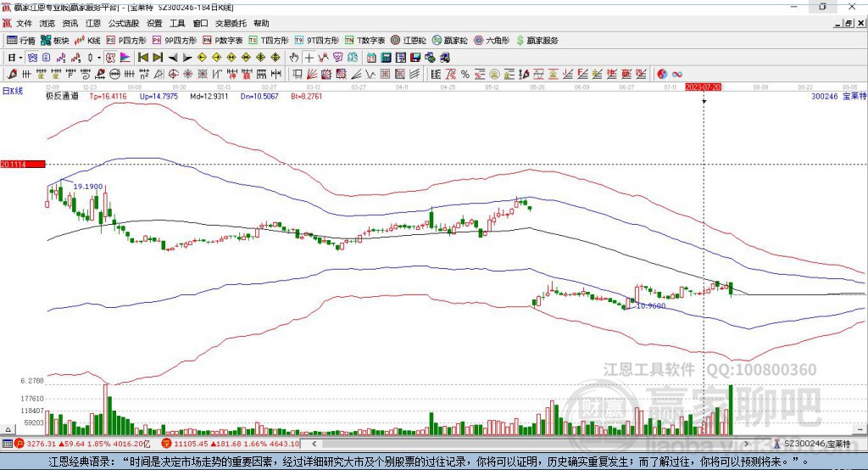Click the calendar date icon
Image resolution: width=868 pixels, height=470 pixels.
(x=371, y=57)
